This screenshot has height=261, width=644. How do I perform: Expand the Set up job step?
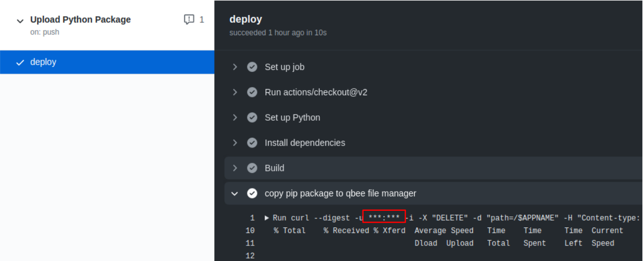[235, 67]
